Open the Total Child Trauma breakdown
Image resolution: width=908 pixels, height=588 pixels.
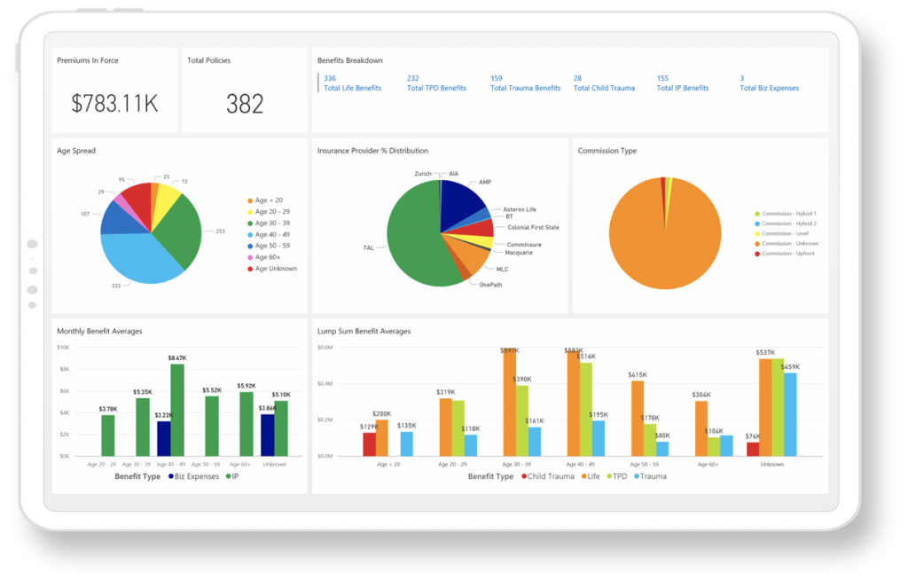604,88
